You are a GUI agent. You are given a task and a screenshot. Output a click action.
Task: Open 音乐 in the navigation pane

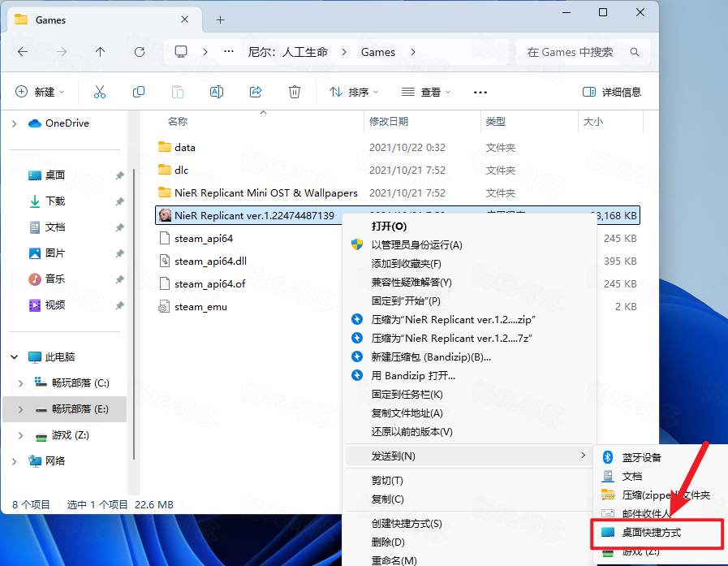pos(55,279)
